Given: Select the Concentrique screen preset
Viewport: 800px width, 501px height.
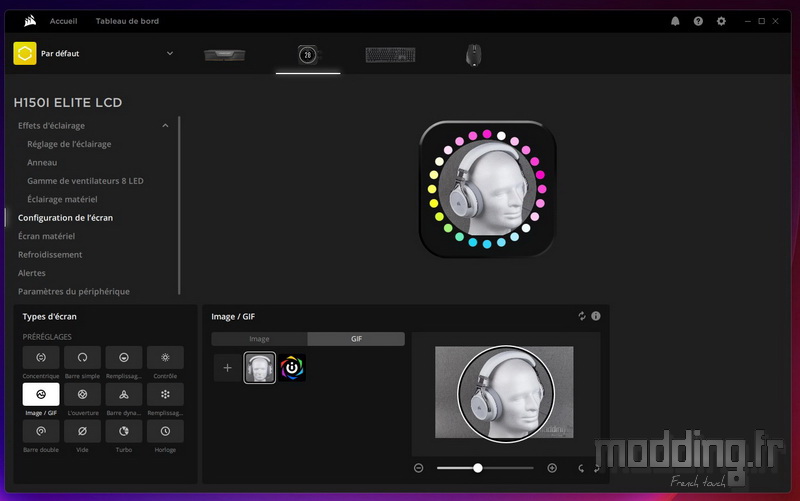Looking at the screenshot, I should tap(41, 358).
